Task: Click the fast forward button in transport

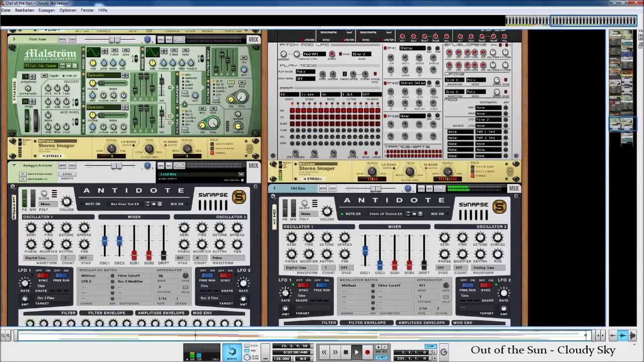Action: point(335,352)
